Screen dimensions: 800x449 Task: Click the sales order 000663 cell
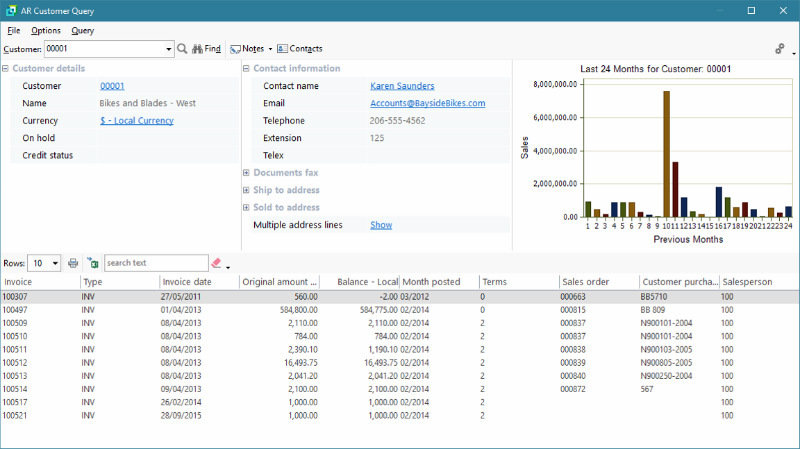tap(573, 297)
